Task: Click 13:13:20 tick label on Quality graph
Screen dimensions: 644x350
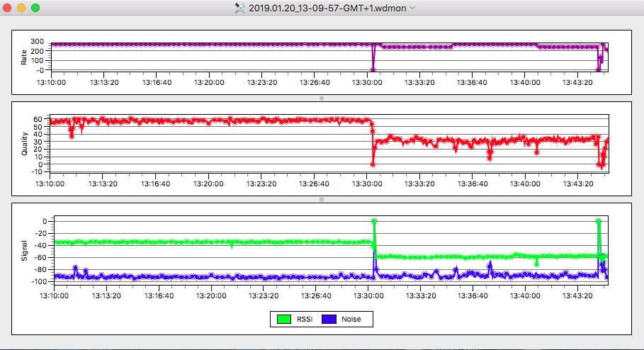Action: [x=103, y=184]
